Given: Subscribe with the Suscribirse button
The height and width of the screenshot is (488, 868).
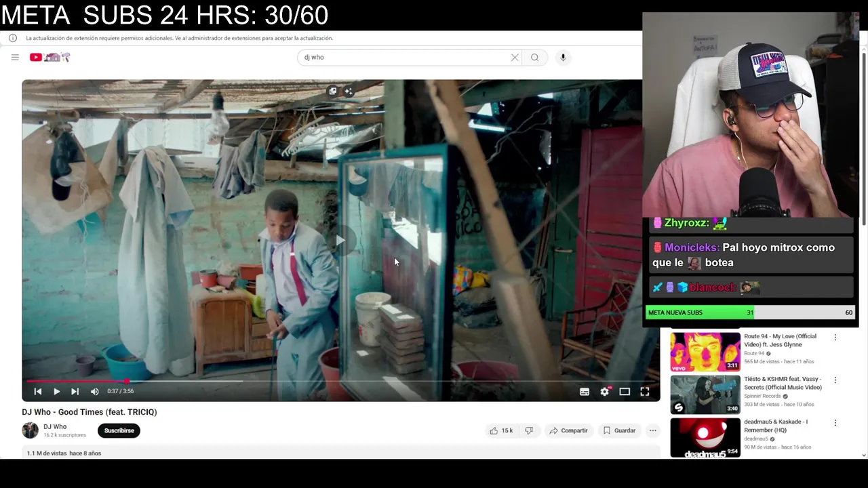Looking at the screenshot, I should [119, 430].
